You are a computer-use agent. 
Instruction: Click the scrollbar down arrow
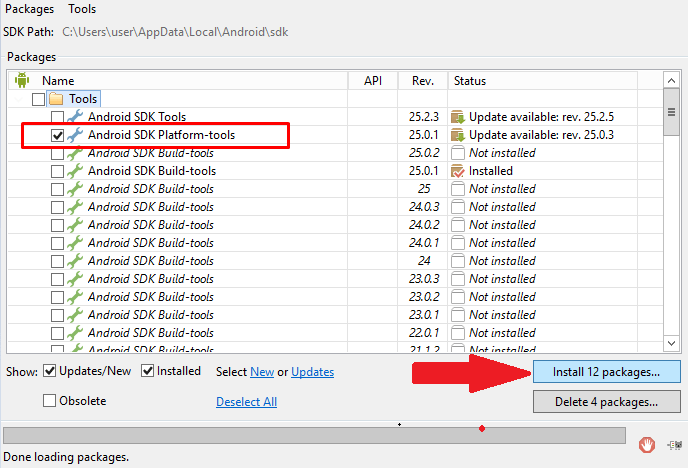(x=671, y=343)
